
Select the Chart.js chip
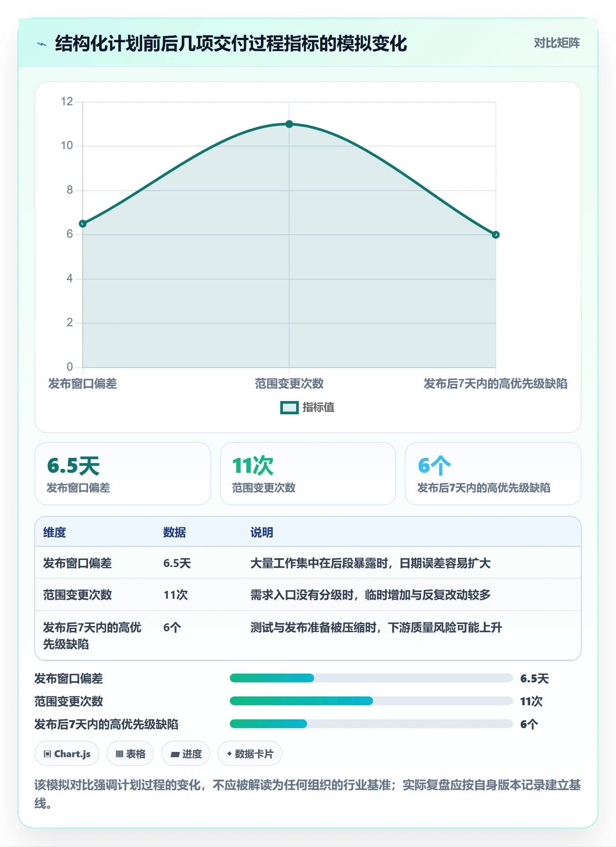[x=67, y=754]
